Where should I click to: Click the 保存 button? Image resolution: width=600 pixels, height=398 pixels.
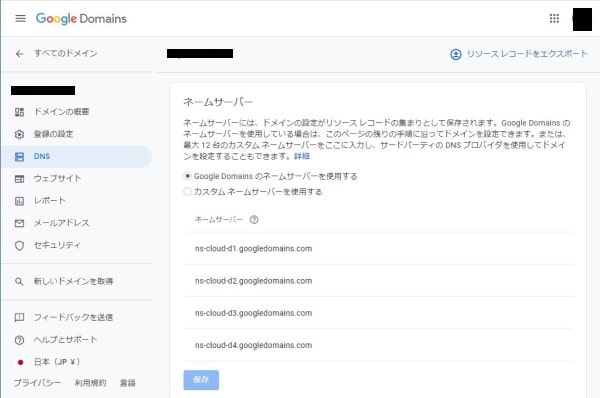tap(201, 380)
